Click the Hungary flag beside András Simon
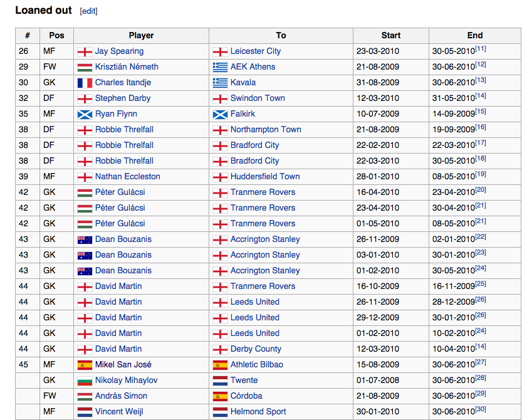The height and width of the screenshot is (420, 522). 85,397
